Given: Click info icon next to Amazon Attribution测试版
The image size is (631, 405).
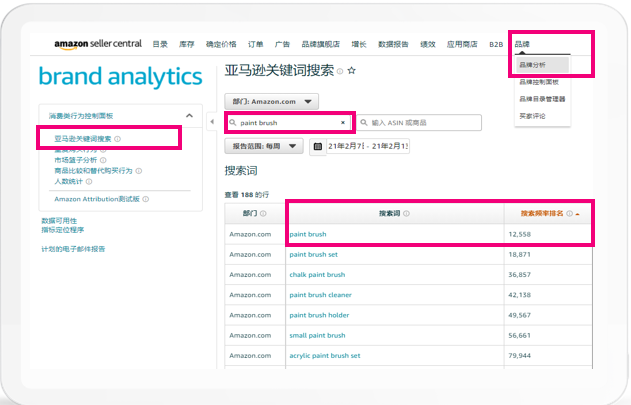Looking at the screenshot, I should click(x=146, y=199).
